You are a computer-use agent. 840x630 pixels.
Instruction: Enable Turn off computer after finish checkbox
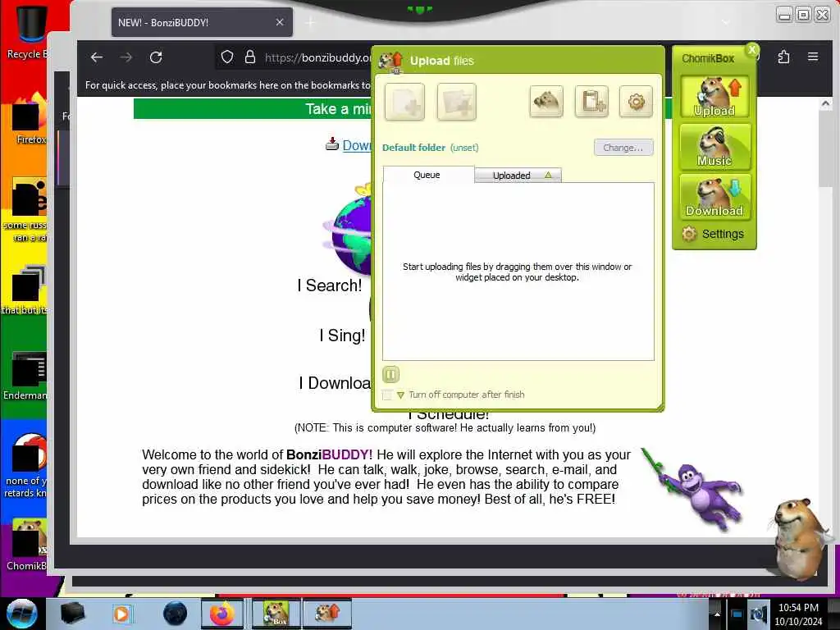pos(387,395)
